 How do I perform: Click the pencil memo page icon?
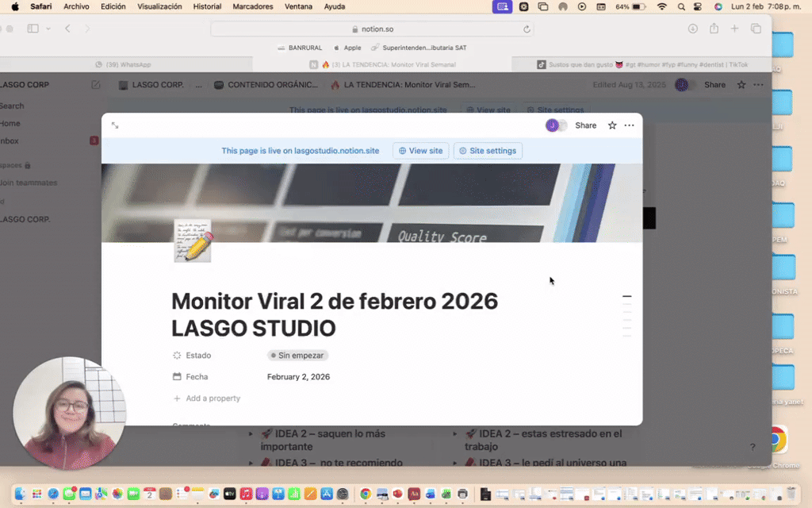193,241
